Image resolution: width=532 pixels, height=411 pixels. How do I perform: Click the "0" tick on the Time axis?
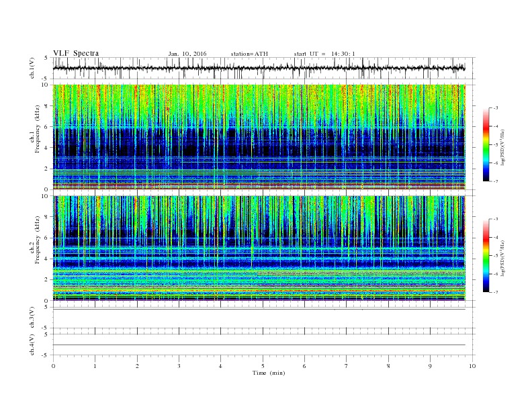coord(53,366)
